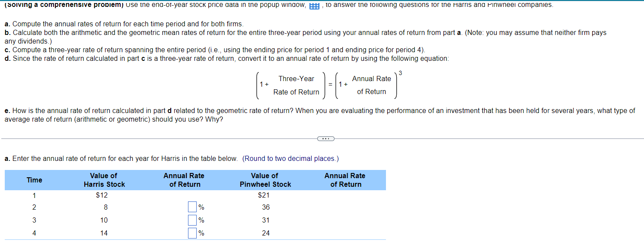
Task: Click the Annual Rate of Return formula term
Action: pyautogui.click(x=371, y=85)
